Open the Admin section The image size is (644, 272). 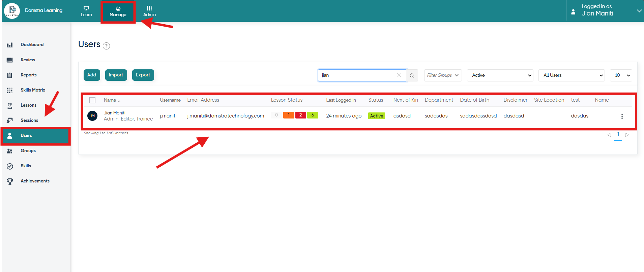tap(149, 11)
